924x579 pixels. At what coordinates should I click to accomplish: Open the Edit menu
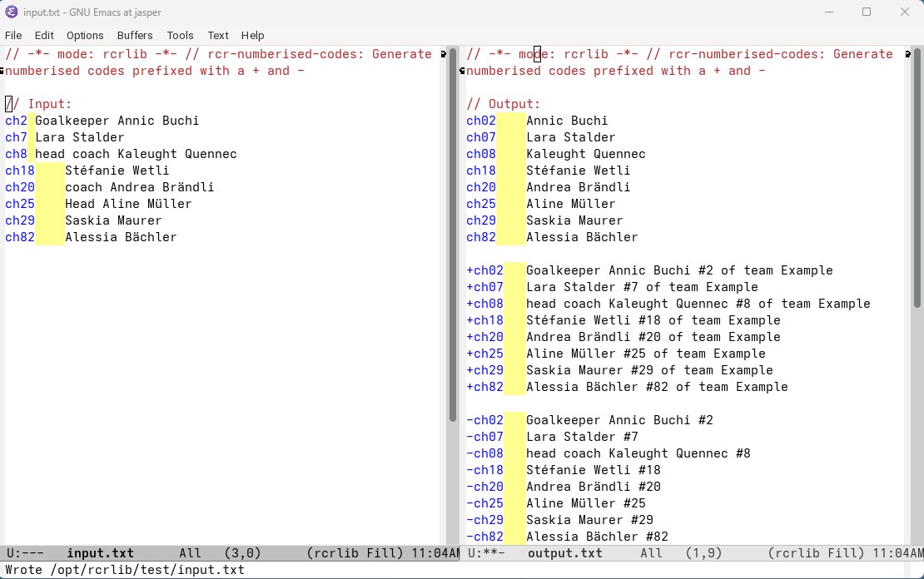pos(44,35)
